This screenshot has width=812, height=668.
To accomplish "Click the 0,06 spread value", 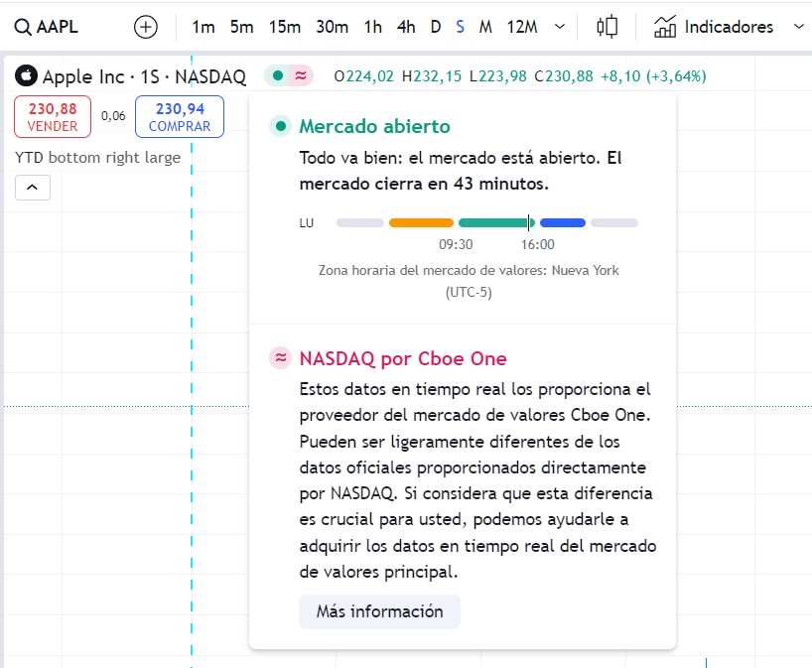I will click(113, 116).
